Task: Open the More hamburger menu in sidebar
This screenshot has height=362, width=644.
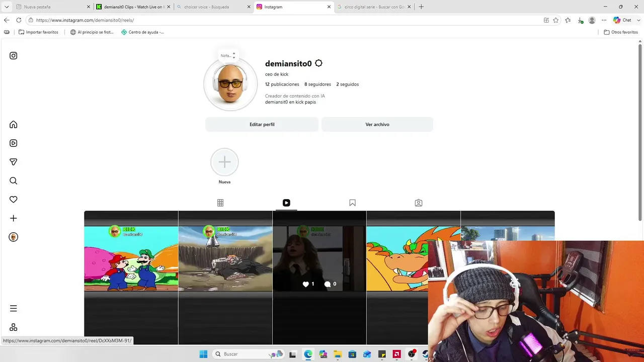Action: pos(14,309)
